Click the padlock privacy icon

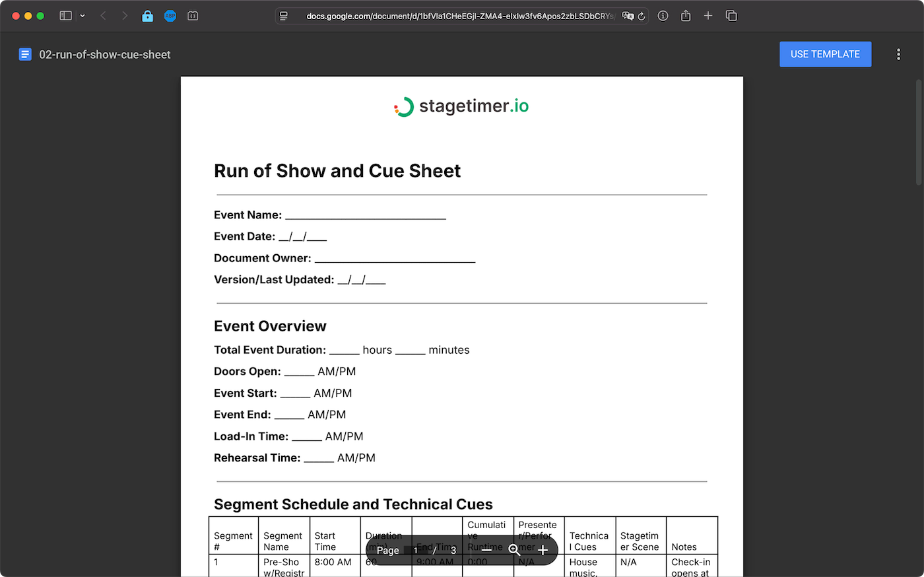point(148,15)
